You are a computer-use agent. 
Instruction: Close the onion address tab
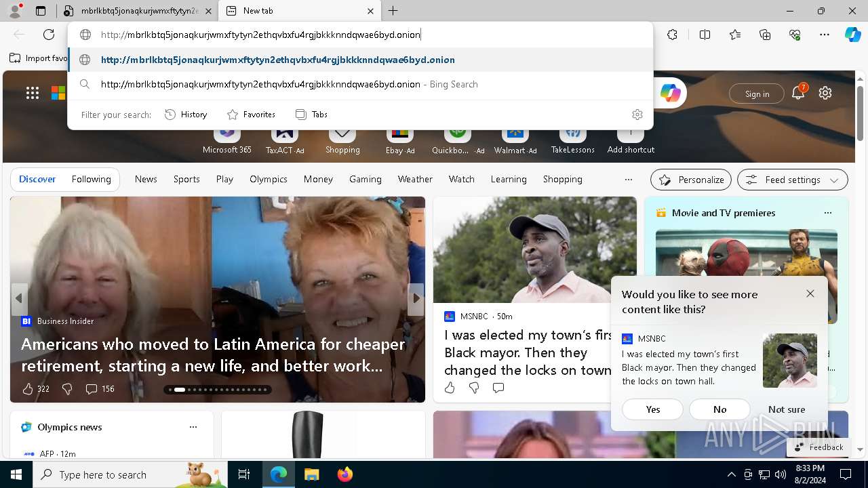tap(208, 11)
